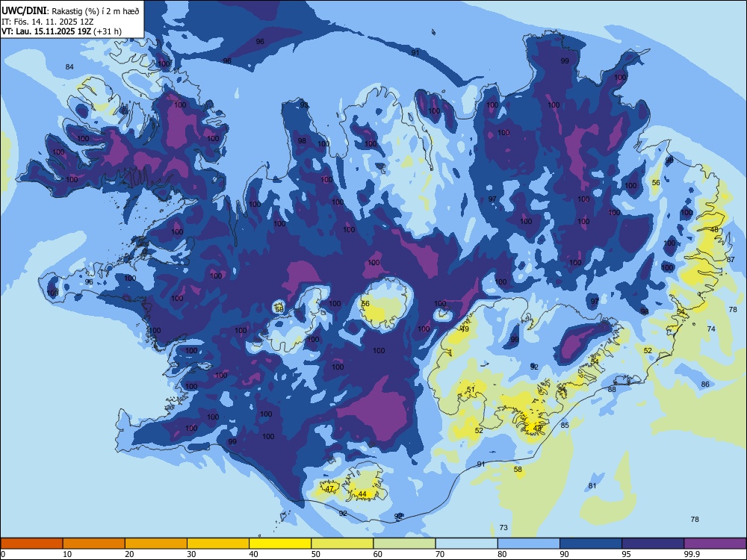Click the 70–80 pale blue legend swatch
Screen dimensions: 747x560
tap(467, 544)
